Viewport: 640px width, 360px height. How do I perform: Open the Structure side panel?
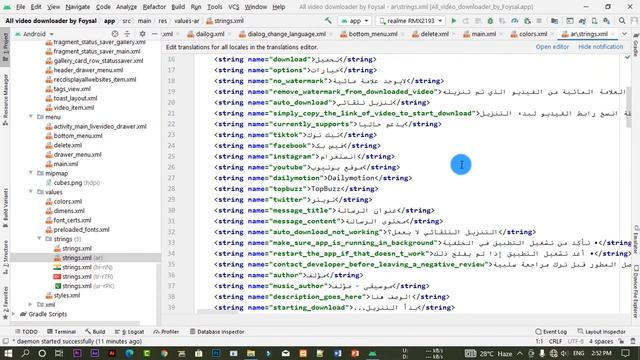pyautogui.click(x=5, y=256)
